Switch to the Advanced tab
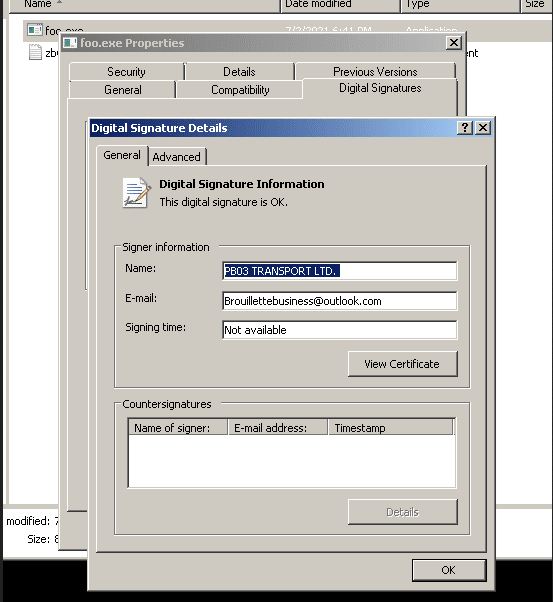553x602 pixels. pyautogui.click(x=177, y=157)
